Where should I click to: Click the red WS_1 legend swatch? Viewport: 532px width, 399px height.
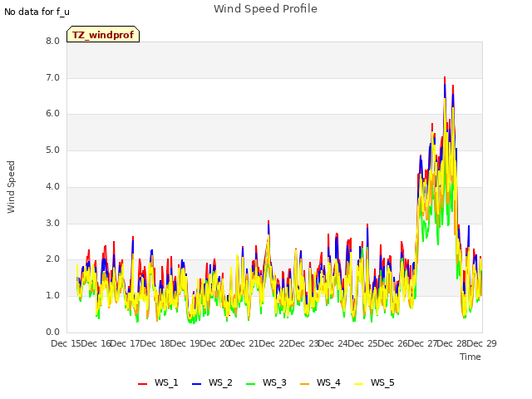[142, 384]
